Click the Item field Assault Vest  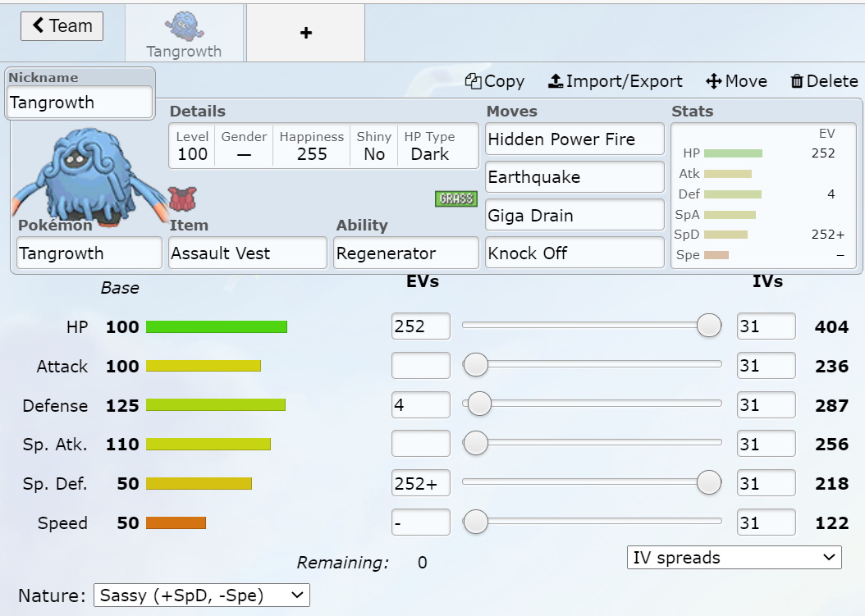click(x=248, y=253)
